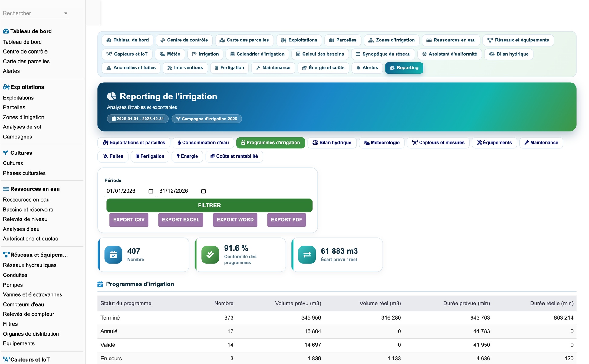Click the 2026-01-01 - 2026-12-31 date badge
Image resolution: width=589 pixels, height=364 pixels.
coord(138,119)
